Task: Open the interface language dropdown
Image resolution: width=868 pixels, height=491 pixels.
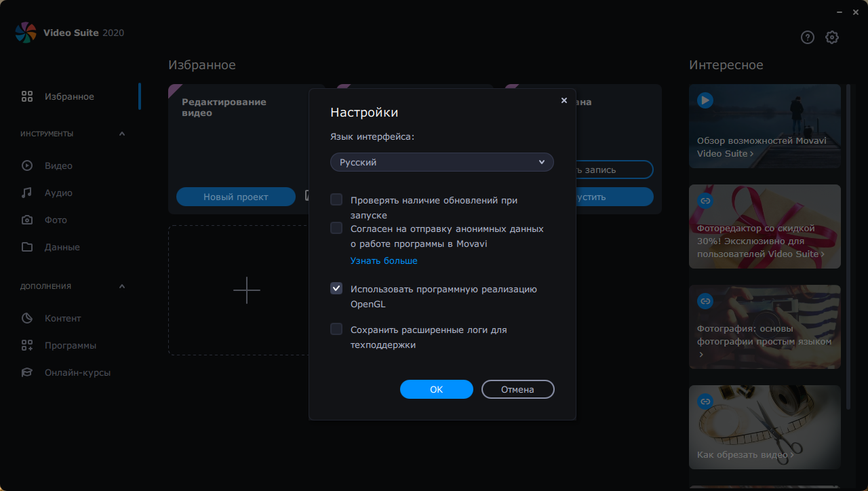Action: coord(442,162)
